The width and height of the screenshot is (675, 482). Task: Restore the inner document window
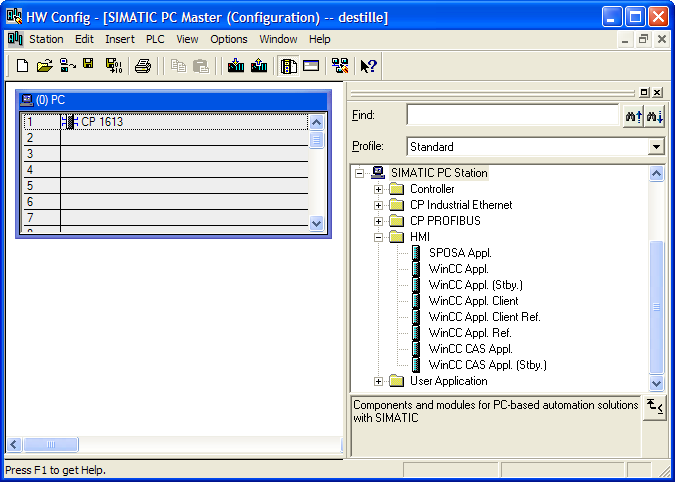coord(644,40)
